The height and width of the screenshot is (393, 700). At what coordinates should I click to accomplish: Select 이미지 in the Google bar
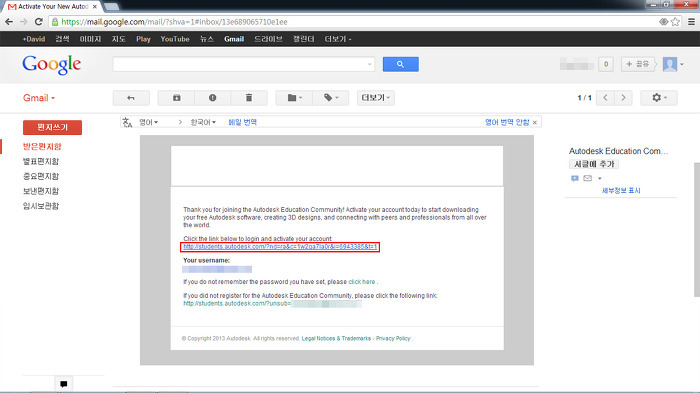[90, 39]
